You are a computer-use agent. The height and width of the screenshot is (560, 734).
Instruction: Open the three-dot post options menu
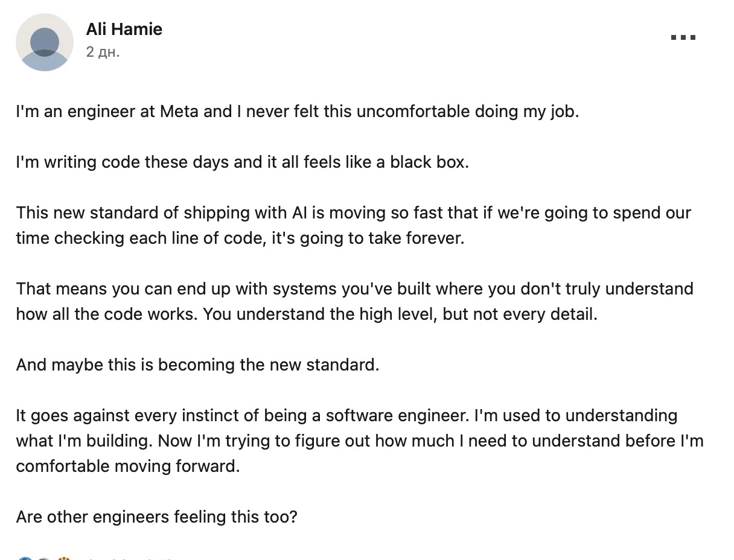(x=683, y=37)
